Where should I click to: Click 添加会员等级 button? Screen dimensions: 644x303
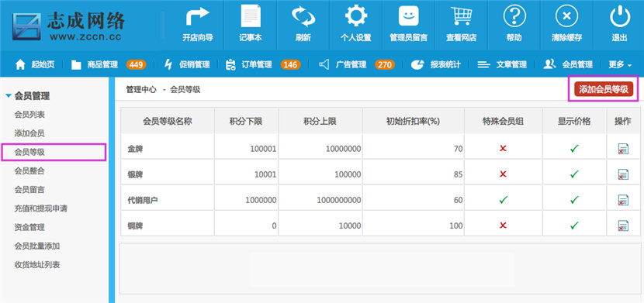click(604, 89)
